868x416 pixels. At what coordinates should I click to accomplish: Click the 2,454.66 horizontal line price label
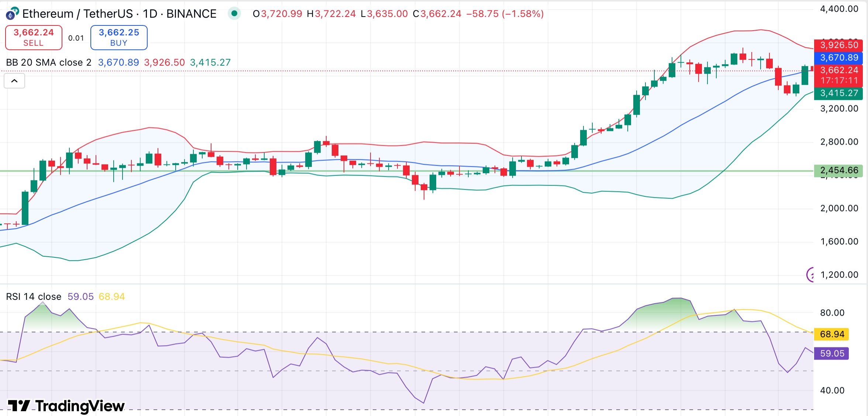838,170
